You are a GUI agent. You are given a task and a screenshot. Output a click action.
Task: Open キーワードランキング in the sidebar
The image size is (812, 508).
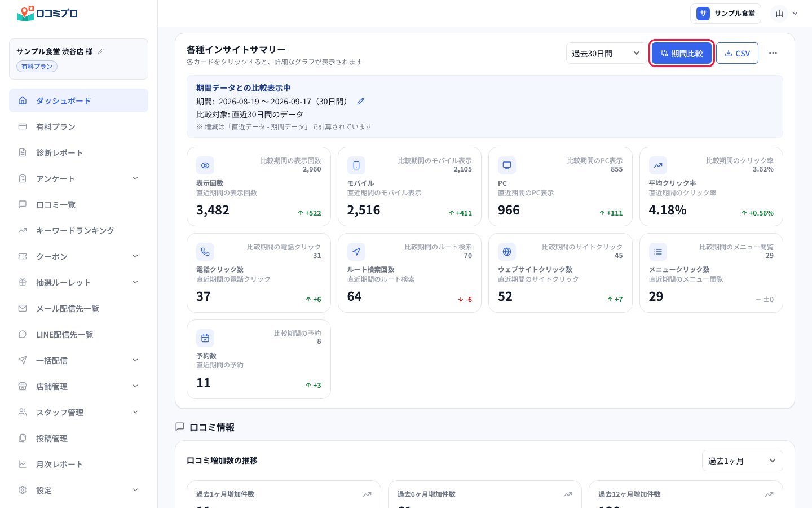pyautogui.click(x=78, y=230)
